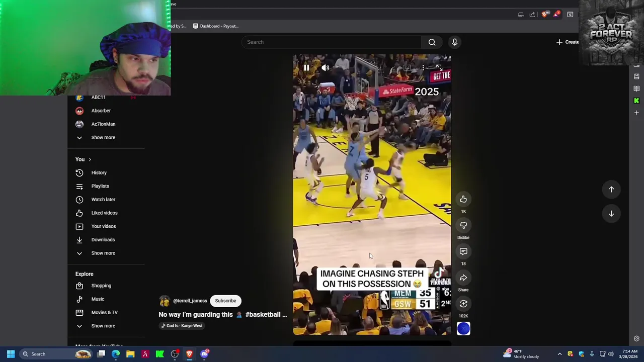Toggle captions on the Short

point(407,67)
